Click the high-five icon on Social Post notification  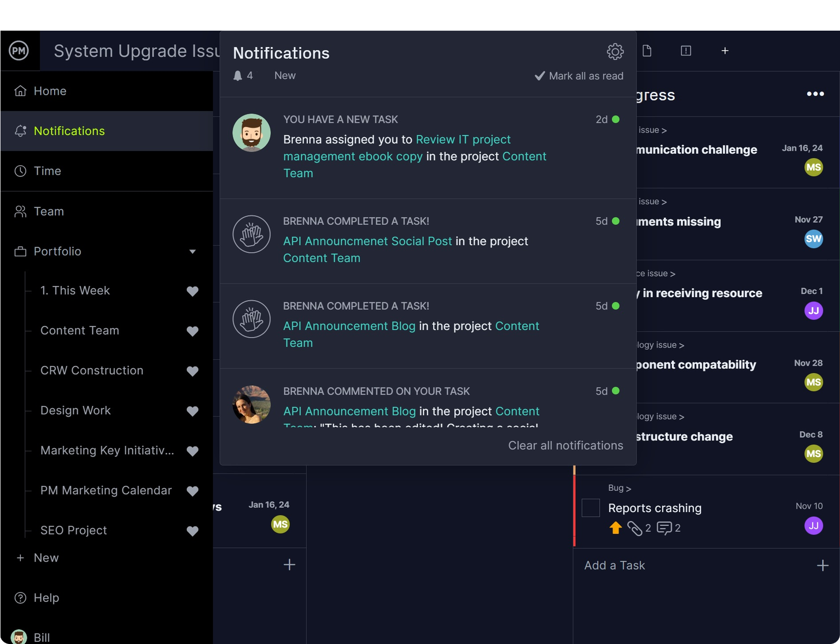tap(252, 234)
